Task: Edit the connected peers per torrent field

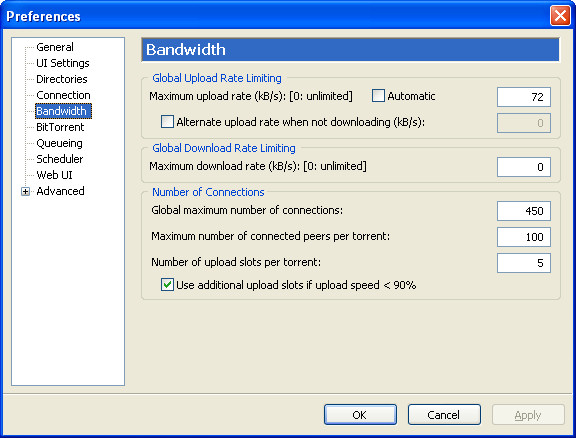Action: 523,237
